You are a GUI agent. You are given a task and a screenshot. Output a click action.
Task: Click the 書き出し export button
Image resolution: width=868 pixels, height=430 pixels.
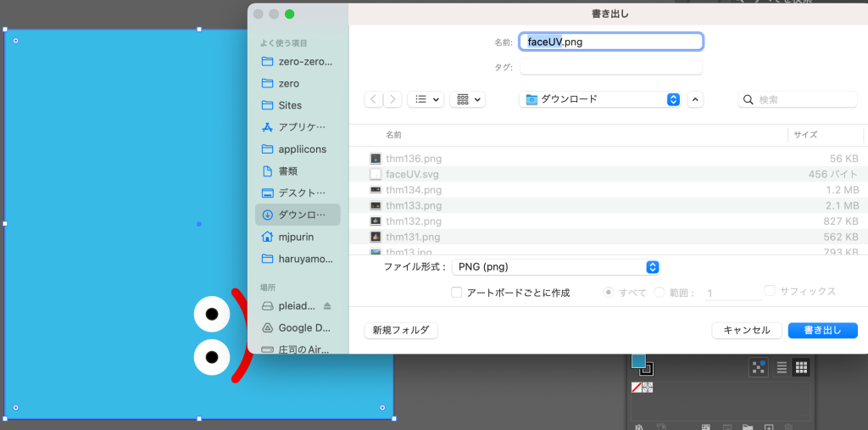822,330
